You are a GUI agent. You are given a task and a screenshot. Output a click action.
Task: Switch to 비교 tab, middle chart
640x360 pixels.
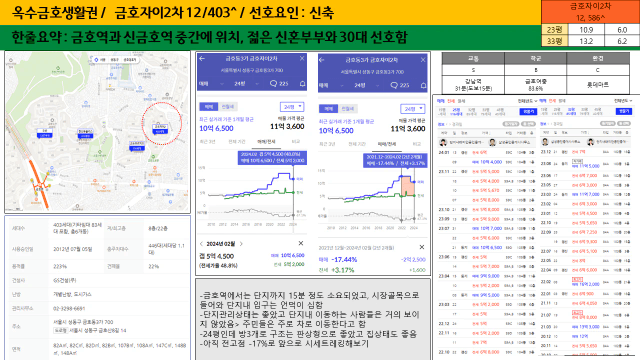[x=416, y=144]
